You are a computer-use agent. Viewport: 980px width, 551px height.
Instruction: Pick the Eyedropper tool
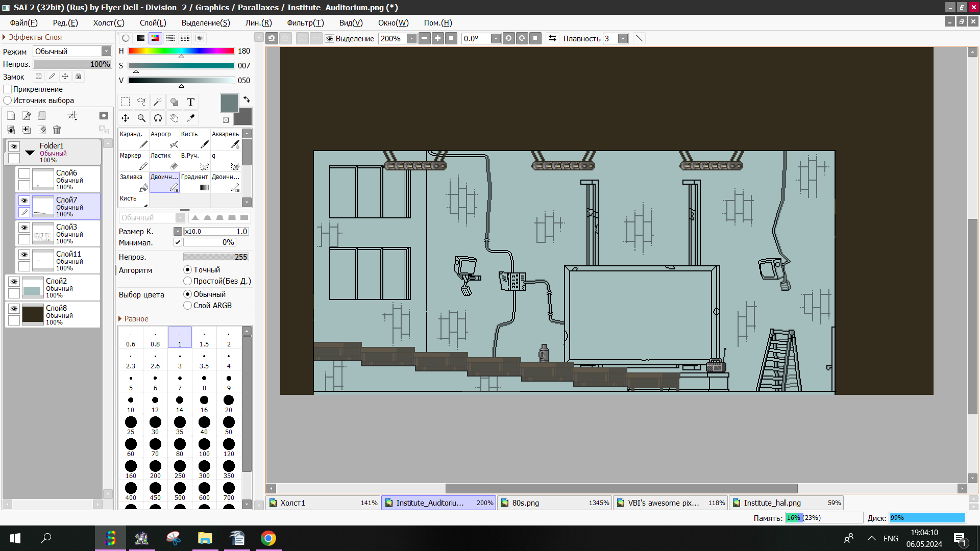190,118
